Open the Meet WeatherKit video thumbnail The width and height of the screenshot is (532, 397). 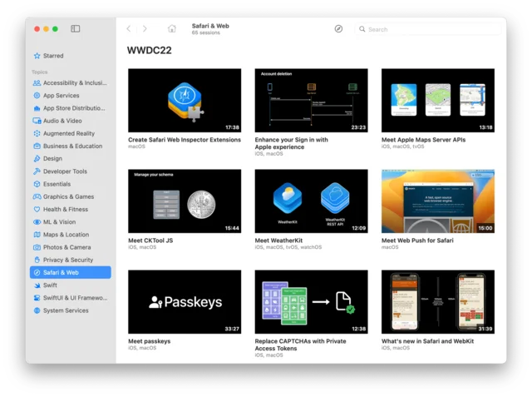[311, 201]
